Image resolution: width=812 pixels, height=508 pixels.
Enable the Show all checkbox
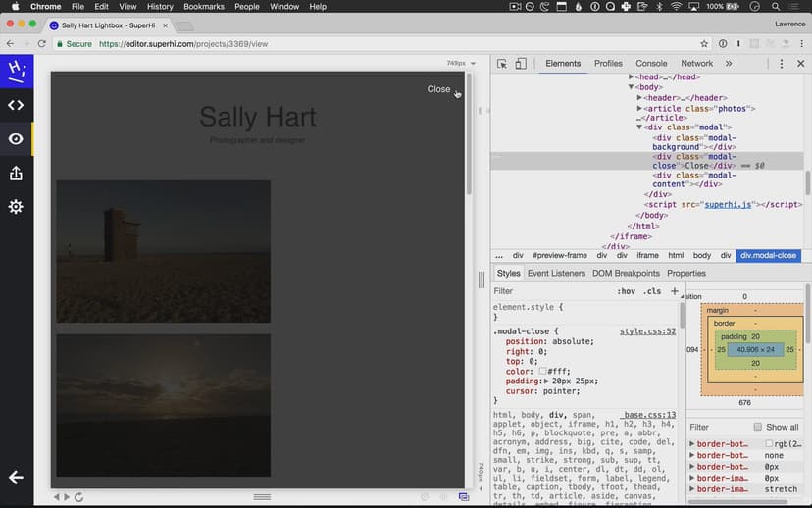coord(758,427)
